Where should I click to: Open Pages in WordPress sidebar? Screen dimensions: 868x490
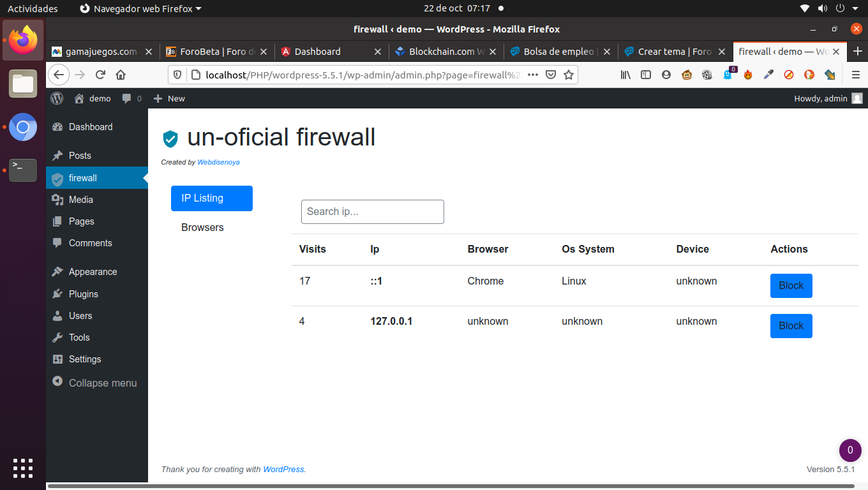point(97,221)
